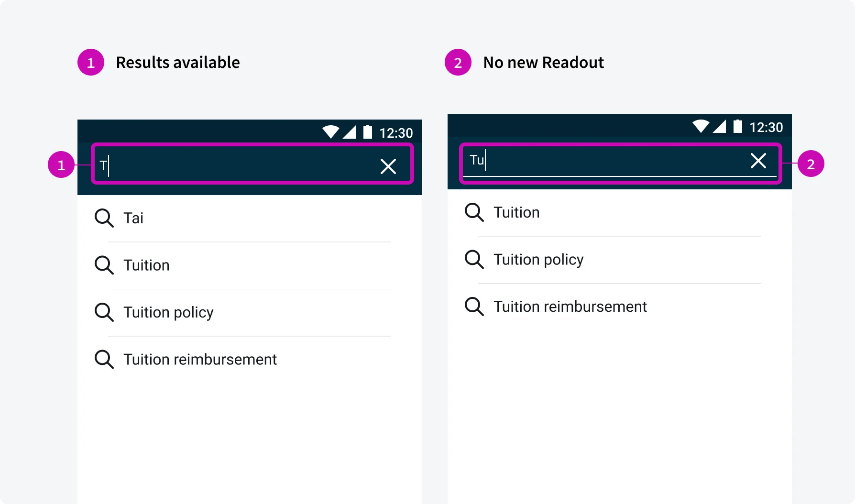
Task: Select Tuition suggestion in the right phone
Action: [516, 212]
